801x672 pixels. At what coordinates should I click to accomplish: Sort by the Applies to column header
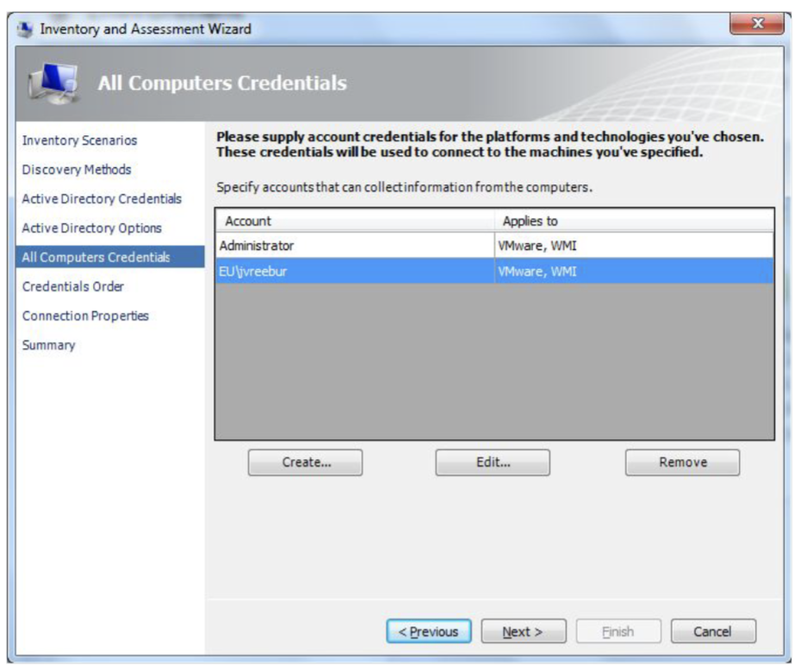(x=634, y=221)
